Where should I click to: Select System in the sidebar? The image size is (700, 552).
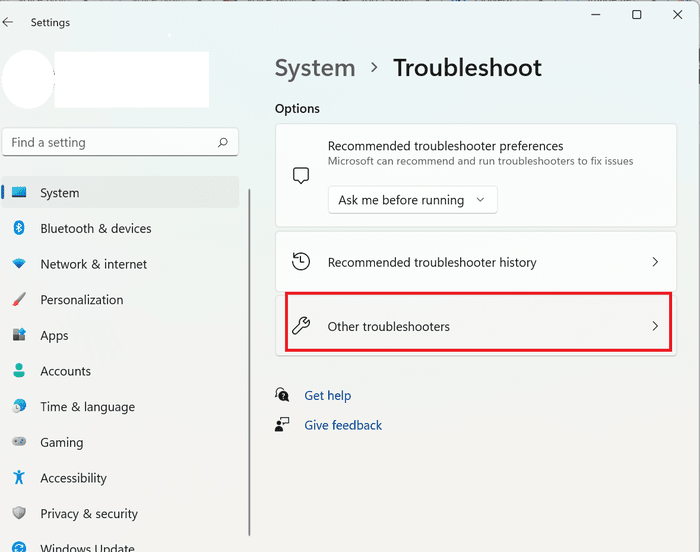tap(120, 192)
